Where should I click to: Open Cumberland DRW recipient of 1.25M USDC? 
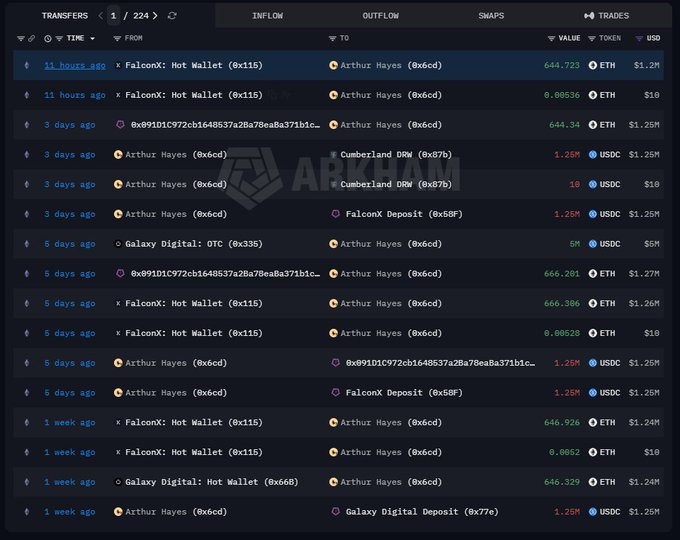[x=396, y=155]
